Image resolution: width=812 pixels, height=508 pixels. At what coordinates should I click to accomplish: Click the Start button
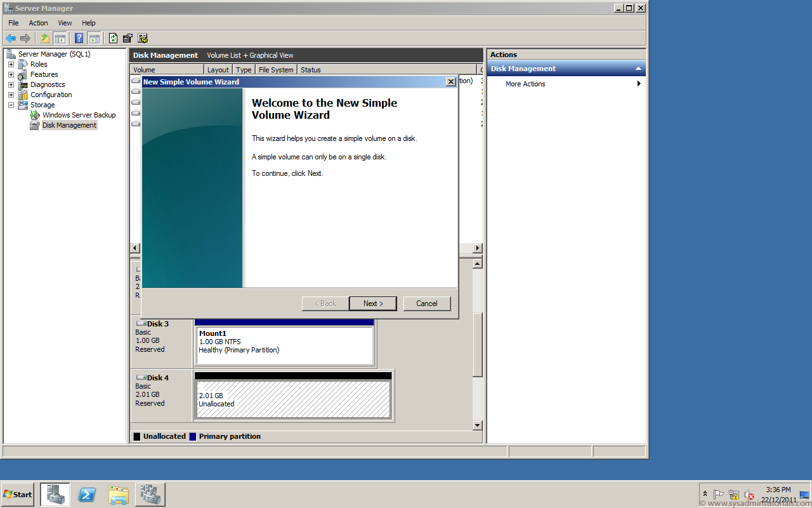[x=18, y=494]
